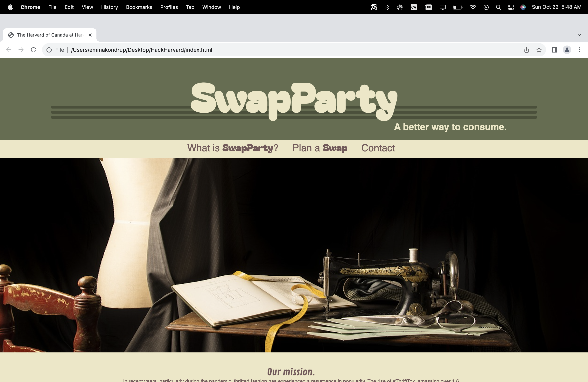Reload the page with the refresh icon
This screenshot has width=588, height=382.
pos(34,50)
